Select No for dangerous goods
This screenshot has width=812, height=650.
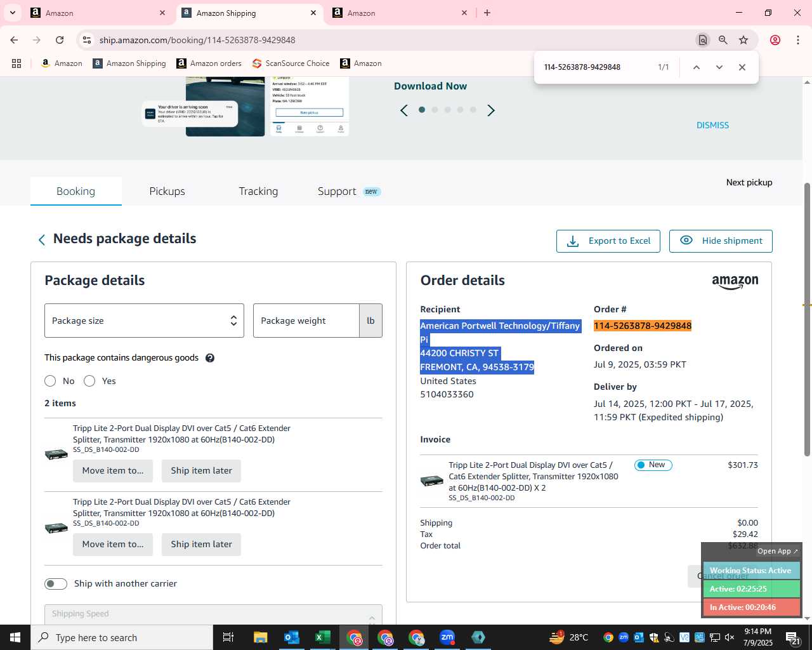(50, 381)
